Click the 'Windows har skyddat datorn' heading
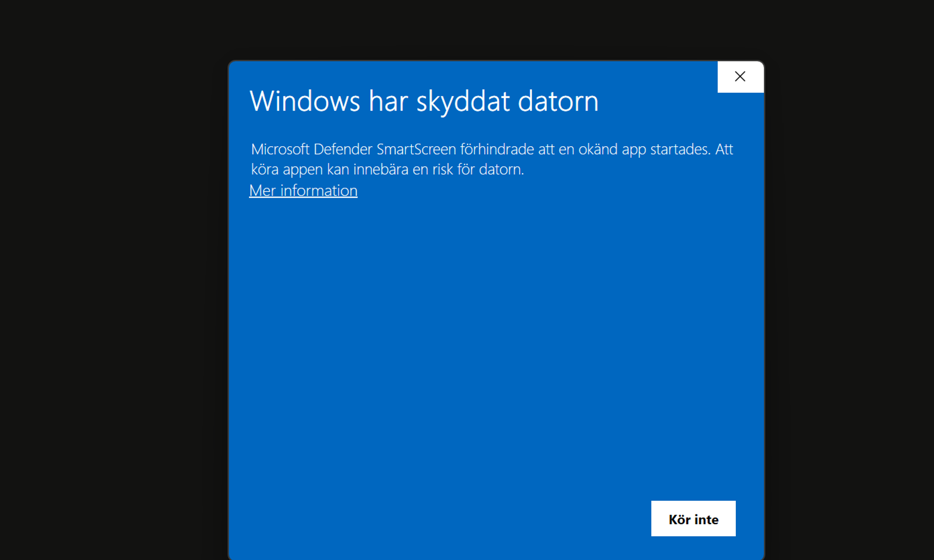This screenshot has width=934, height=560. pos(424,101)
